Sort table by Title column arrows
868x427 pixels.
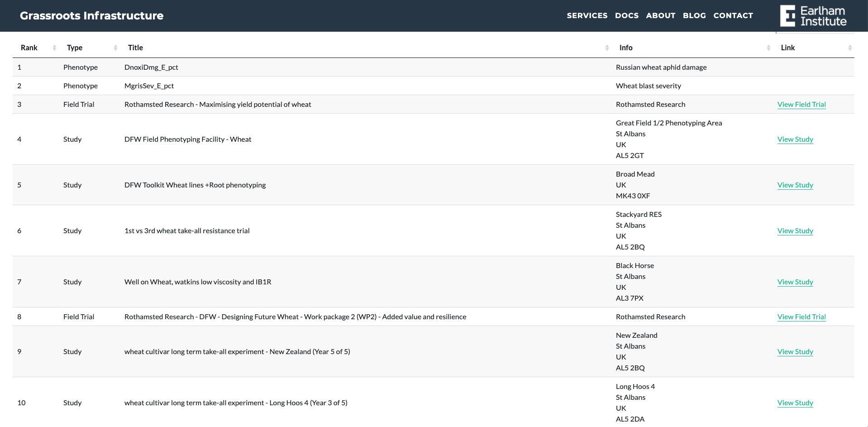coord(607,48)
